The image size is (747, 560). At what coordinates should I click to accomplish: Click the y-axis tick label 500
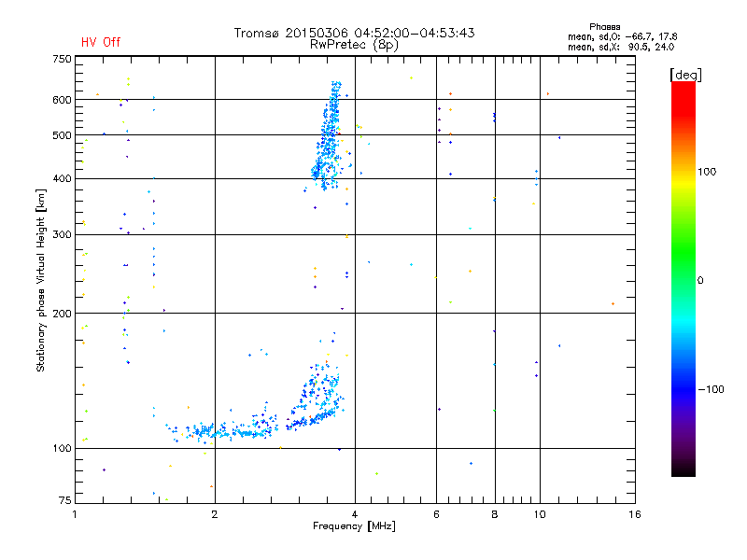(62, 135)
